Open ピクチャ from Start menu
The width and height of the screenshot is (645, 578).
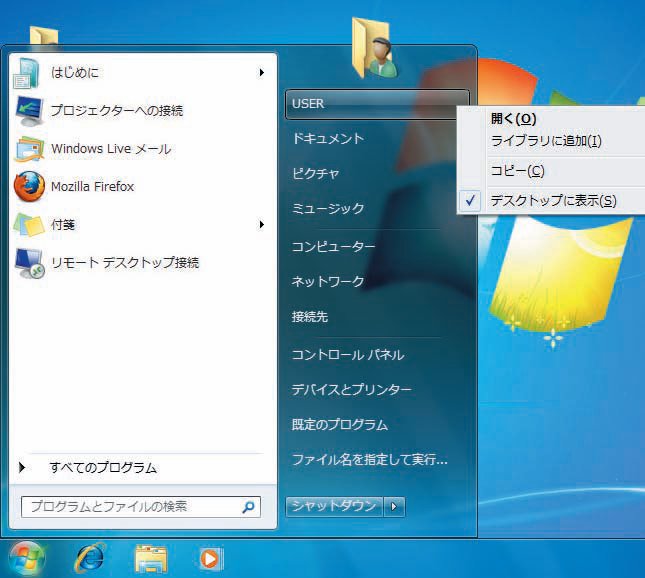316,173
